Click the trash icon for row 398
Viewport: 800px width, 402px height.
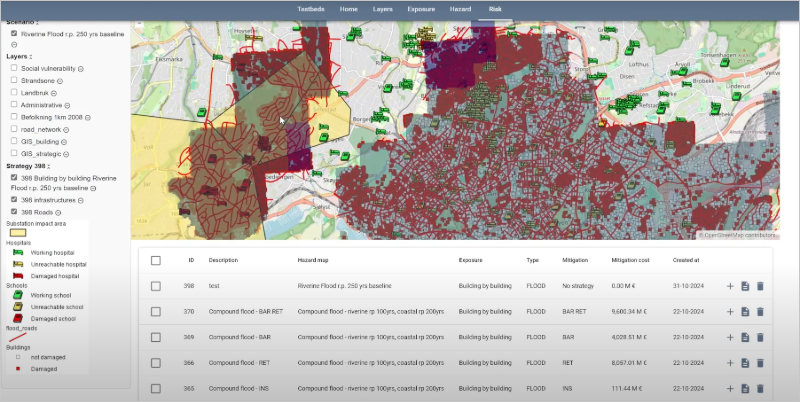[x=760, y=286]
